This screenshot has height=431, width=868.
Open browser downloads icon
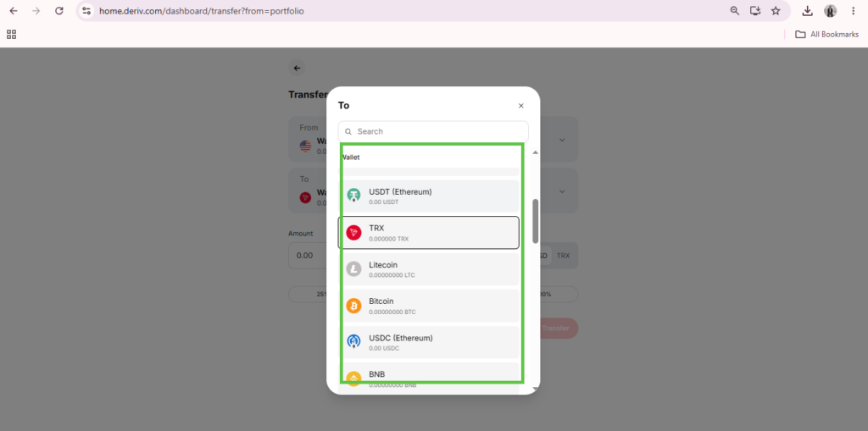pyautogui.click(x=807, y=10)
